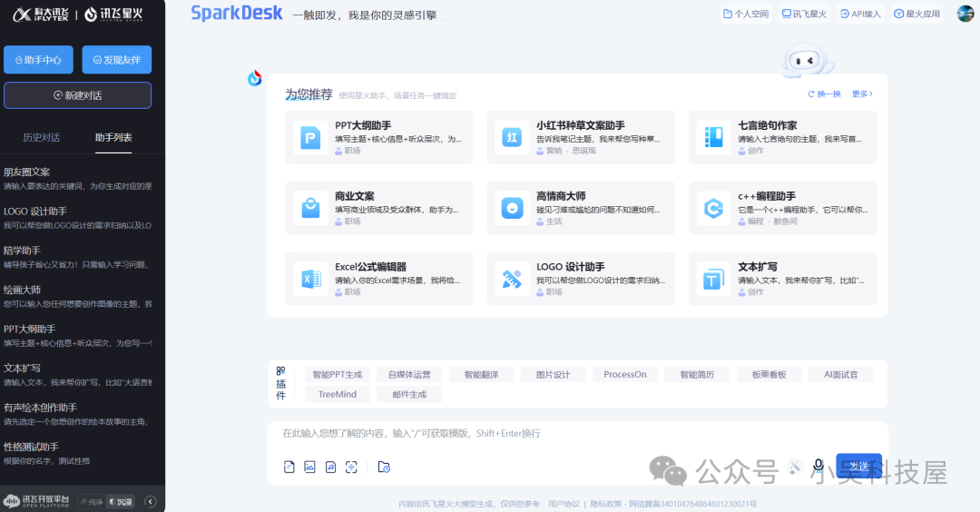Open PPT大纲助手 in the sidebar list
The width and height of the screenshot is (980, 512).
[78, 336]
